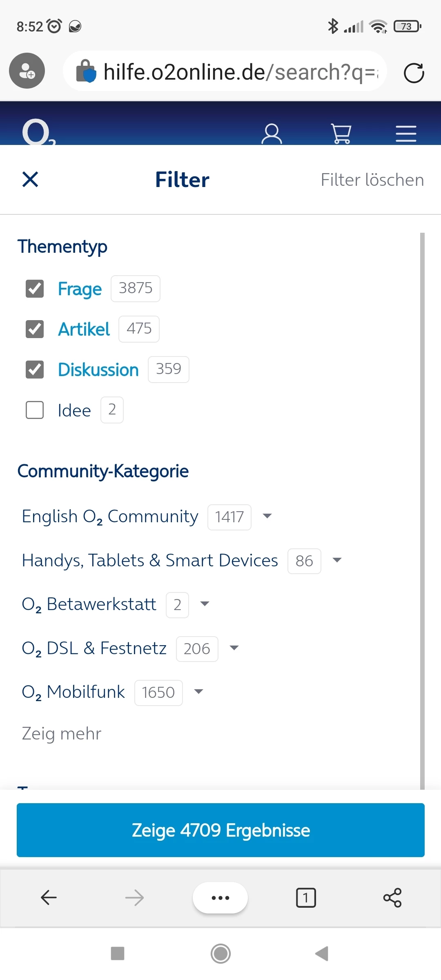Enable the Idee checkbox
The width and height of the screenshot is (441, 980).
35,410
